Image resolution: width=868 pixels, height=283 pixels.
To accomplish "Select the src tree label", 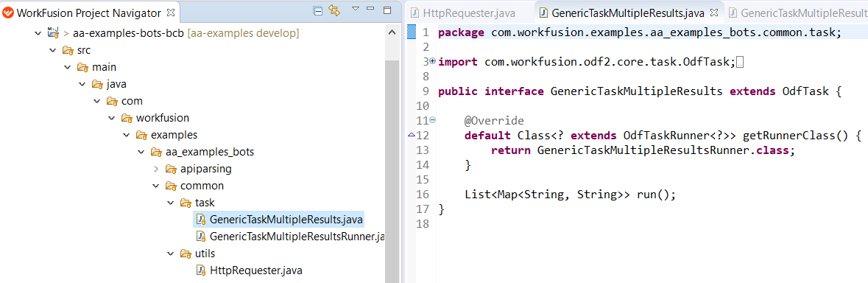I will coord(84,50).
